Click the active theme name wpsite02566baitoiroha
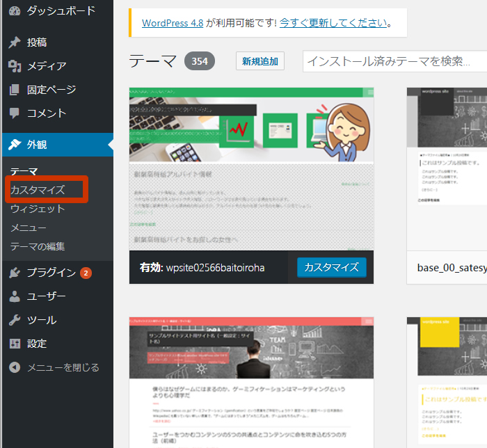The image size is (487, 448). (x=215, y=268)
